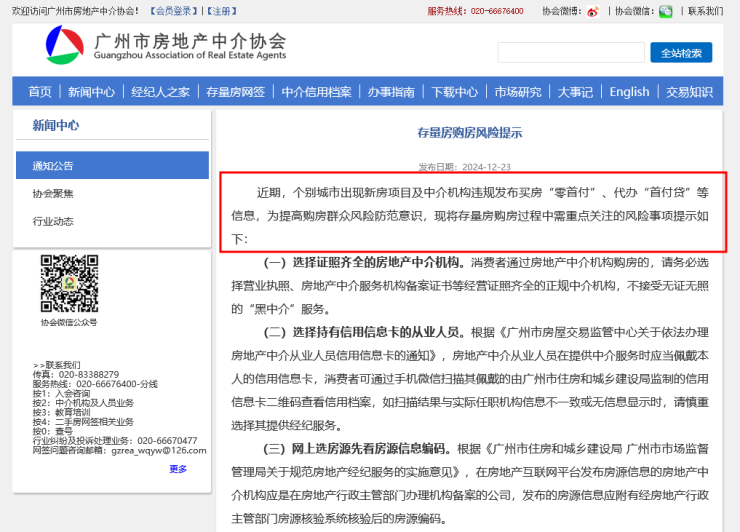The height and width of the screenshot is (532, 740).
Task: Click the site search input field
Action: pos(570,53)
